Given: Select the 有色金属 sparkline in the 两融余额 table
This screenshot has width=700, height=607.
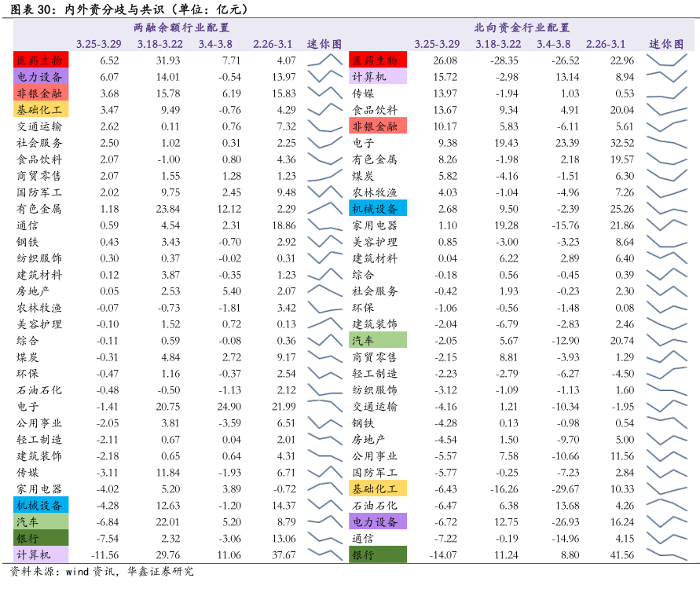Looking at the screenshot, I should click(324, 209).
